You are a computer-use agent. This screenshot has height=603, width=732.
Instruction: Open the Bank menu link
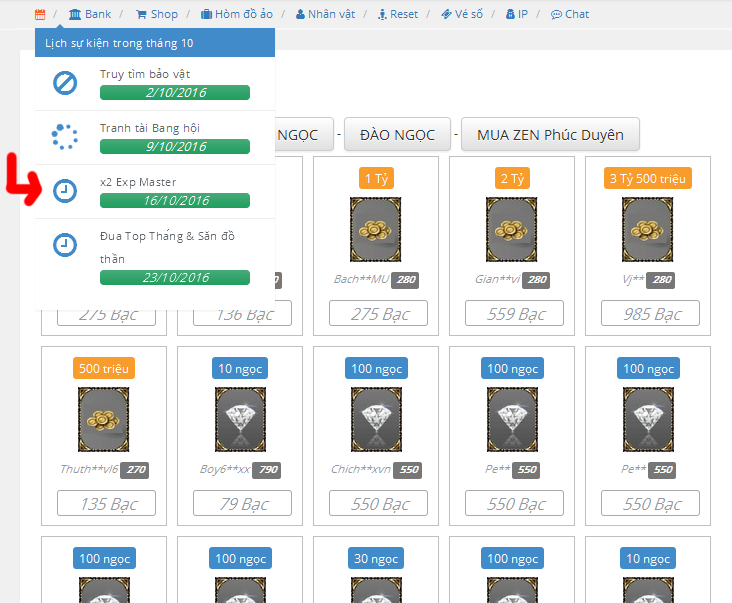click(90, 14)
